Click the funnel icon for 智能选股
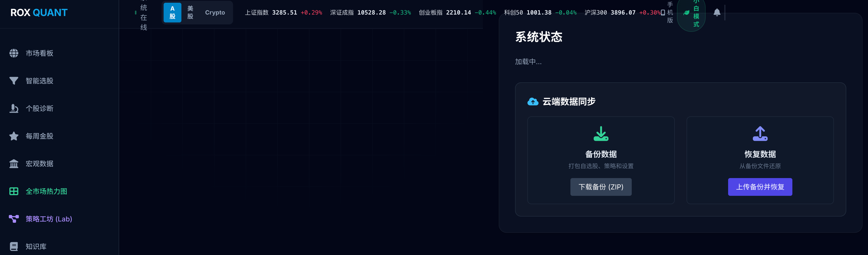 click(x=14, y=81)
